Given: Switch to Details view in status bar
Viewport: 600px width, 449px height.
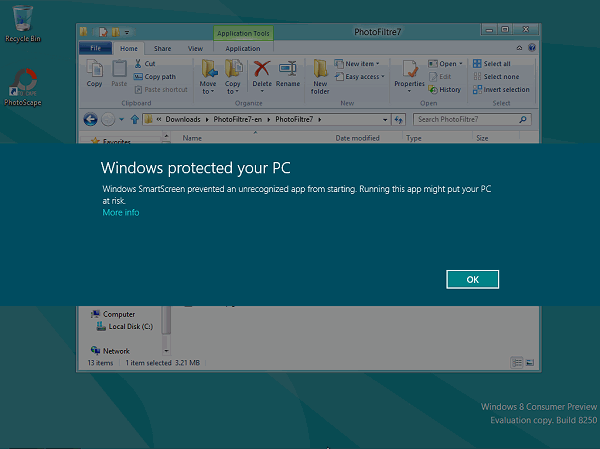Looking at the screenshot, I should [x=517, y=362].
